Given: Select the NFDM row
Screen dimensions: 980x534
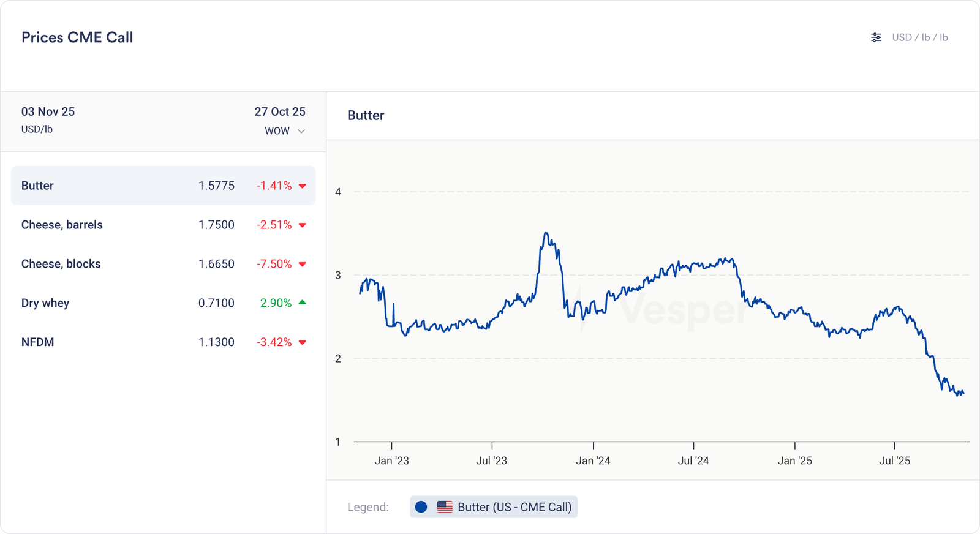Looking at the screenshot, I should pyautogui.click(x=163, y=342).
